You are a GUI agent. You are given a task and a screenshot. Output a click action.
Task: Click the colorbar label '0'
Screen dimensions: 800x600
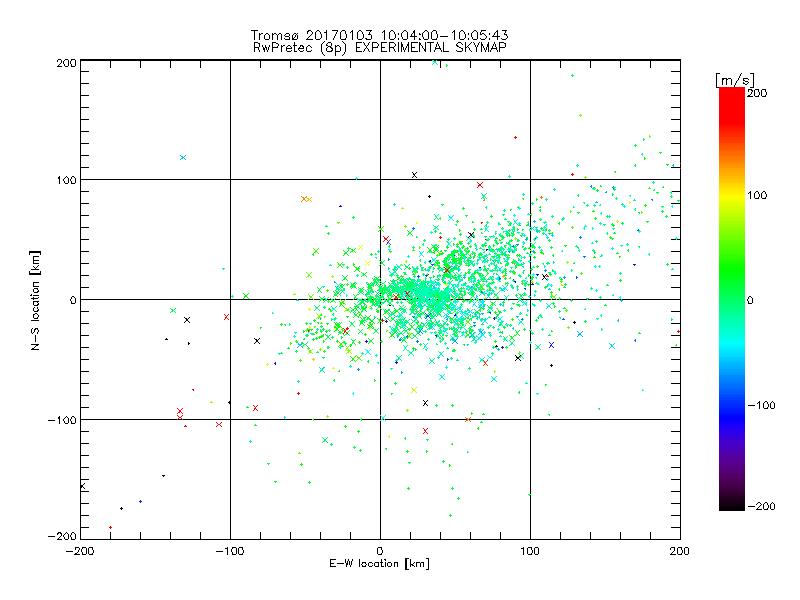750,300
